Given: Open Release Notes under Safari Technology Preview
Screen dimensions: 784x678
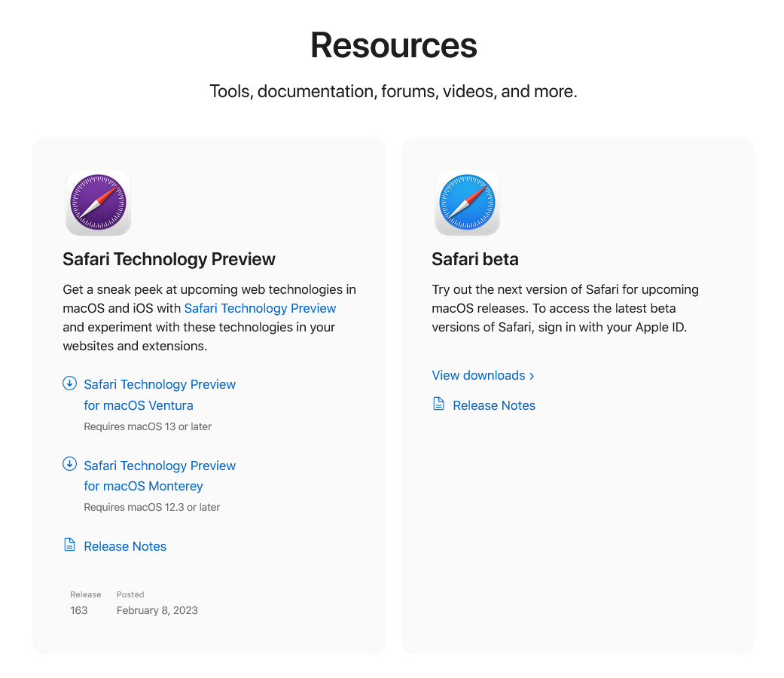Looking at the screenshot, I should pyautogui.click(x=125, y=546).
